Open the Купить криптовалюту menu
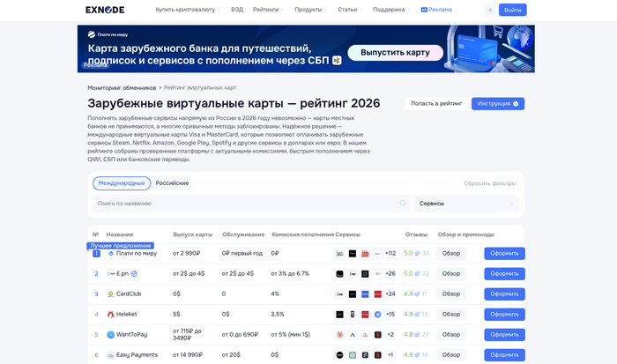This screenshot has height=364, width=617. [x=187, y=10]
